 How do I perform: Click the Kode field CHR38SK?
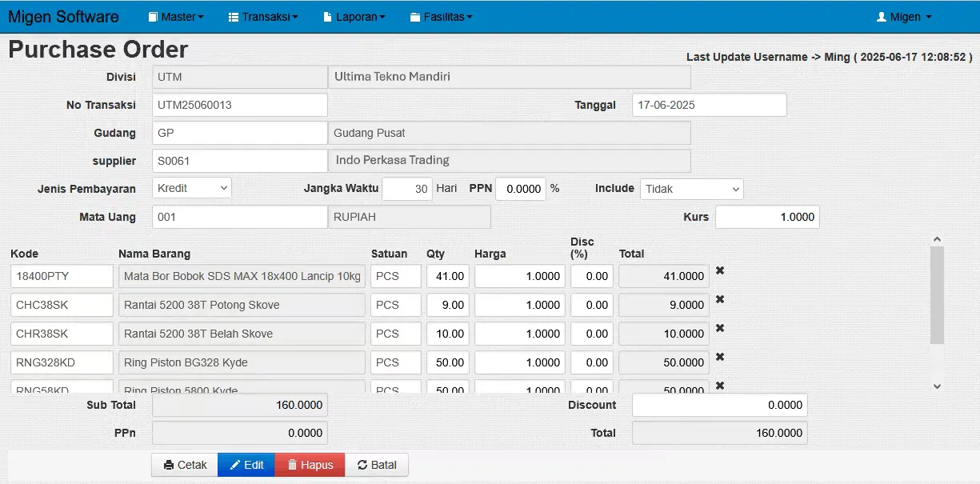pos(62,334)
